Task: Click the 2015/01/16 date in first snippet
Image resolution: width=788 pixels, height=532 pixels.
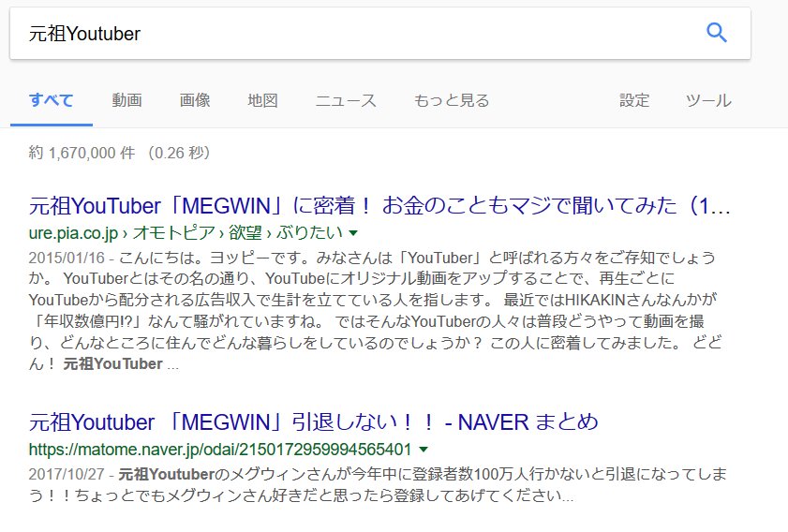Action: pos(67,258)
